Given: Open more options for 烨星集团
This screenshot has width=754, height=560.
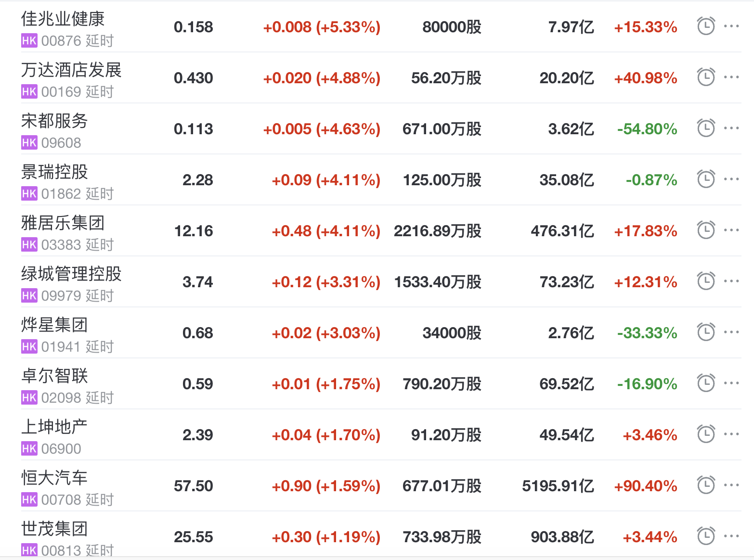Looking at the screenshot, I should tap(731, 332).
